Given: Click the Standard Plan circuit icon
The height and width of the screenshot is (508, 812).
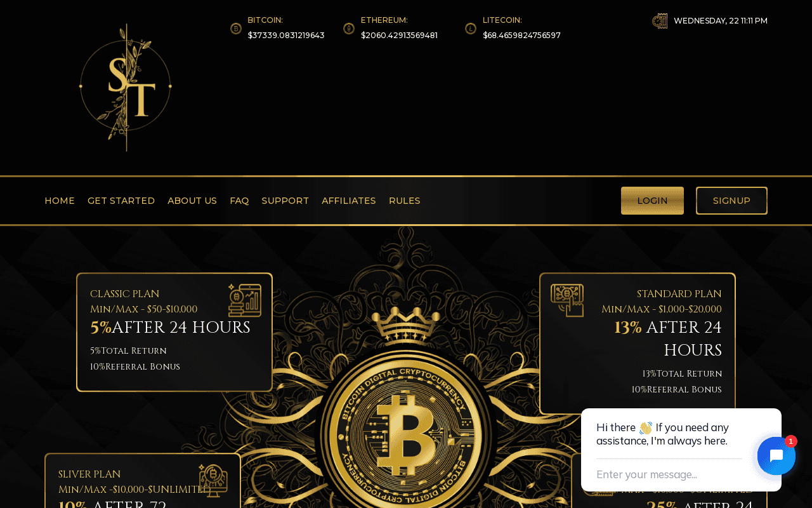Looking at the screenshot, I should pyautogui.click(x=567, y=300).
